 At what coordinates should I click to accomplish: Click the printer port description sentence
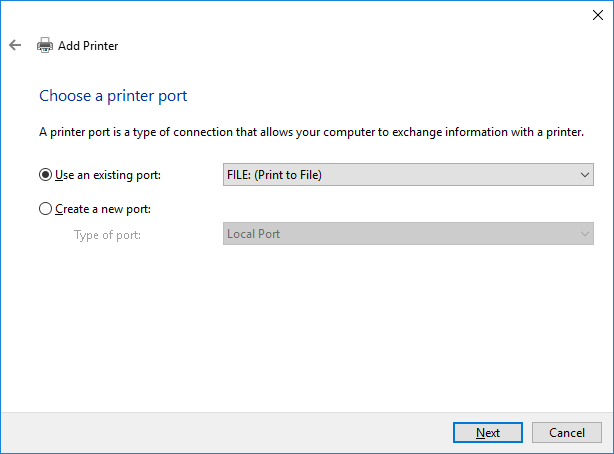(311, 132)
